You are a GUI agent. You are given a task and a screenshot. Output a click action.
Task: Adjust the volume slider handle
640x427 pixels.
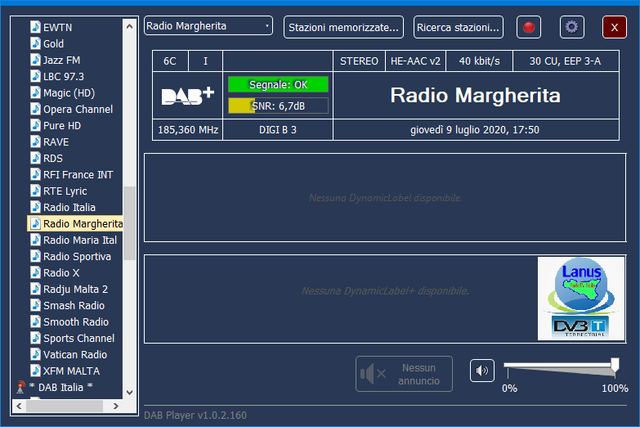coord(615,365)
